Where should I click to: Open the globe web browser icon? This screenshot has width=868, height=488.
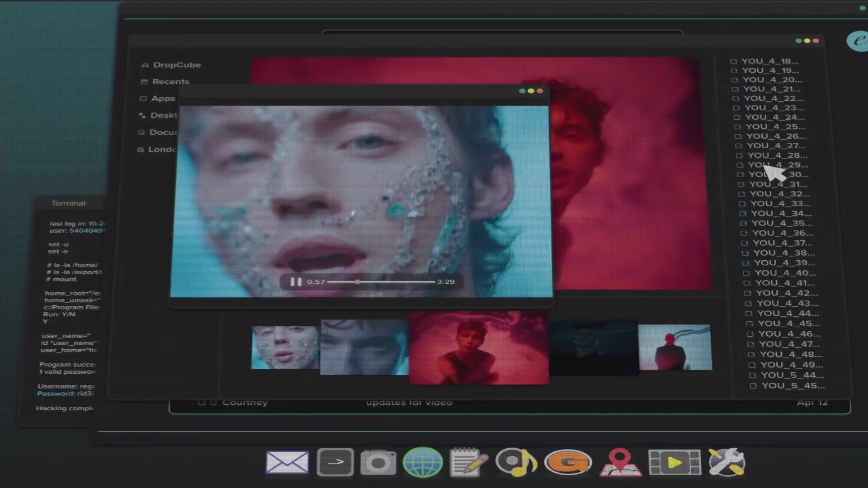(x=423, y=462)
